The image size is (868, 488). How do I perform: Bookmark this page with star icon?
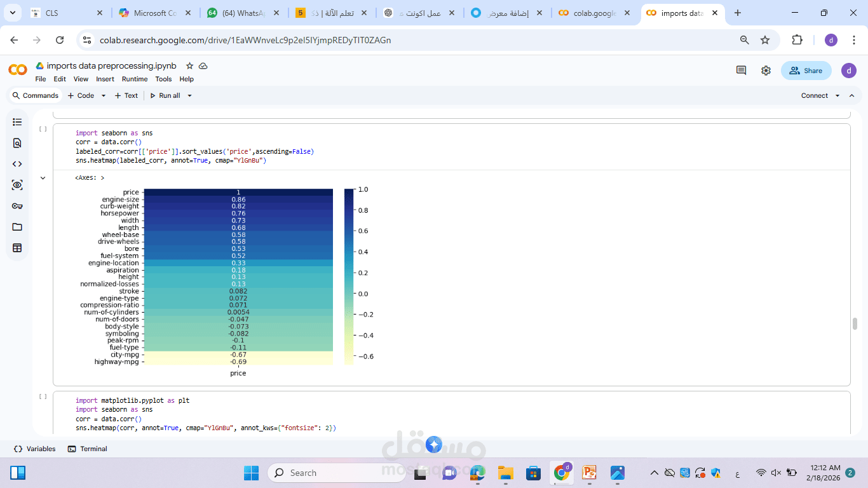click(x=765, y=40)
